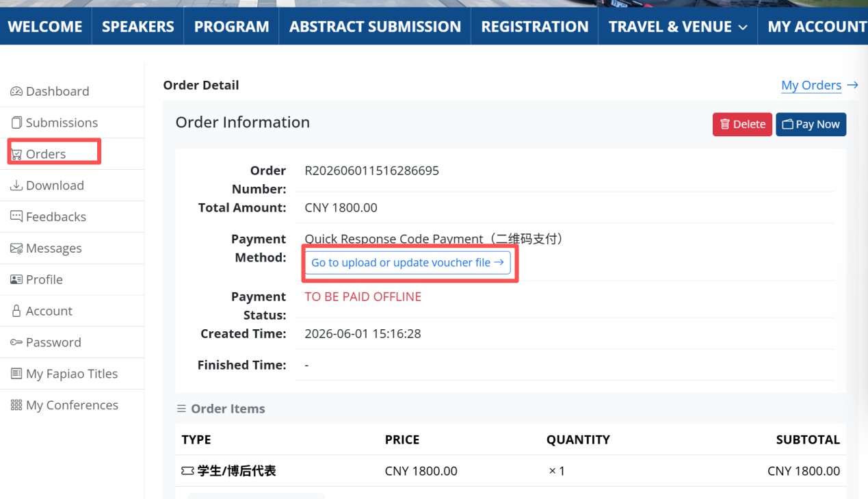The width and height of the screenshot is (868, 499).
Task: Click the Messages envelope icon
Action: pyautogui.click(x=16, y=248)
